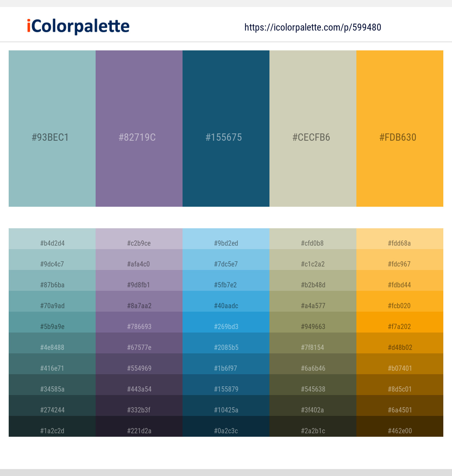The height and width of the screenshot is (476, 452).
Task: Pick the #155675 dark blue swatch
Action: tap(226, 129)
